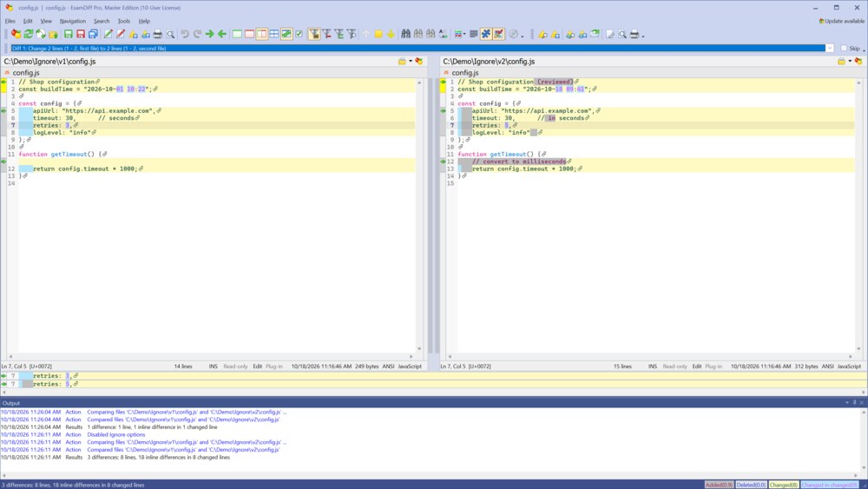Go to previous difference with green left arrow

coord(222,35)
